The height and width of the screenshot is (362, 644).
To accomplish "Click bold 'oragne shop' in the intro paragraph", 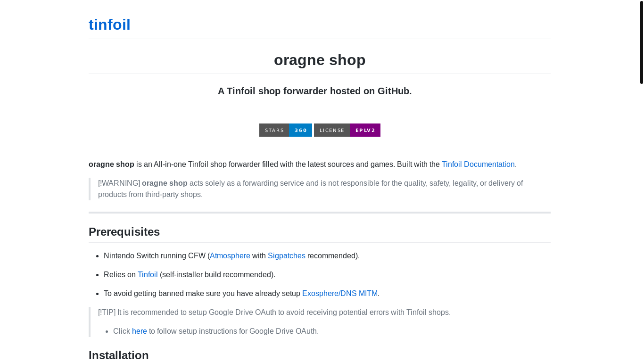I will coord(111,164).
